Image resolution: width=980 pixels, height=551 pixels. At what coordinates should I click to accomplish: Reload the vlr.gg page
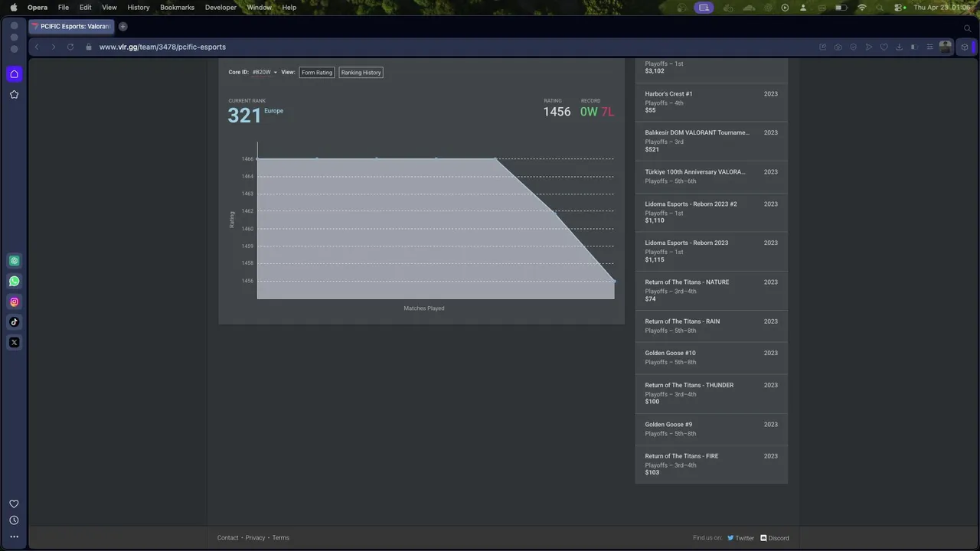point(70,47)
